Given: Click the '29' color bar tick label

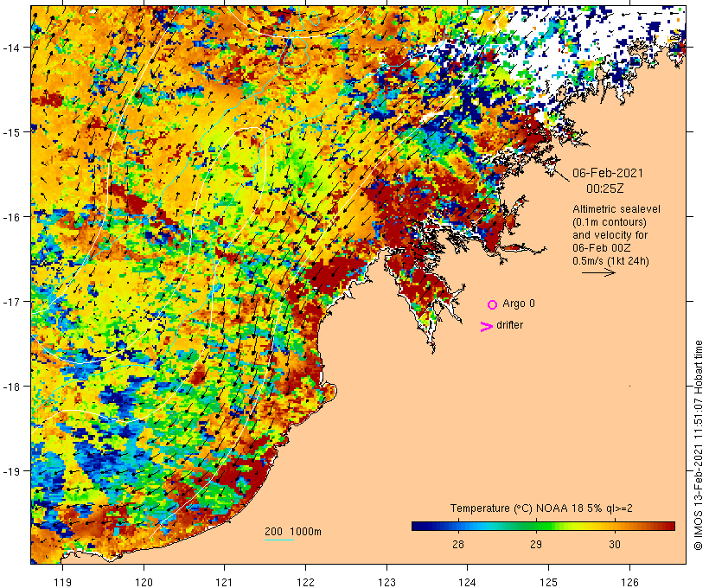Looking at the screenshot, I should (536, 545).
